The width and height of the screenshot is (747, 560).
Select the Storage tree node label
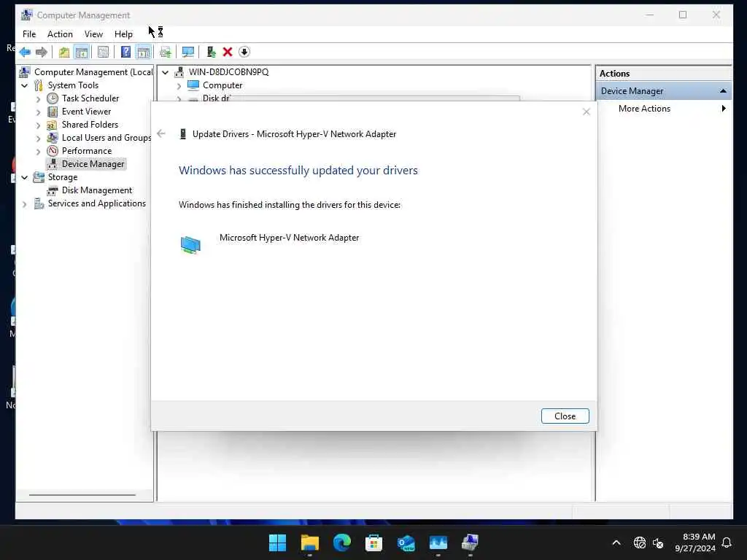tap(63, 177)
